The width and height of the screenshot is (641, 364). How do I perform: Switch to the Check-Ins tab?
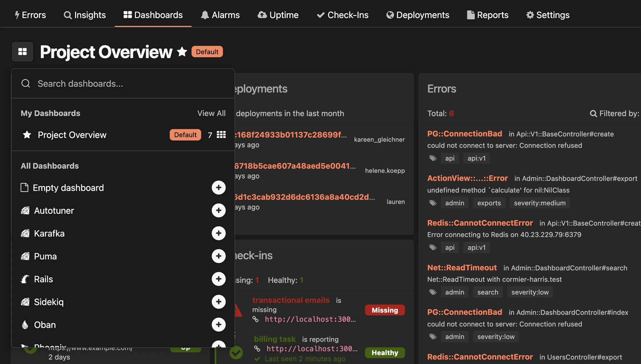pyautogui.click(x=343, y=15)
